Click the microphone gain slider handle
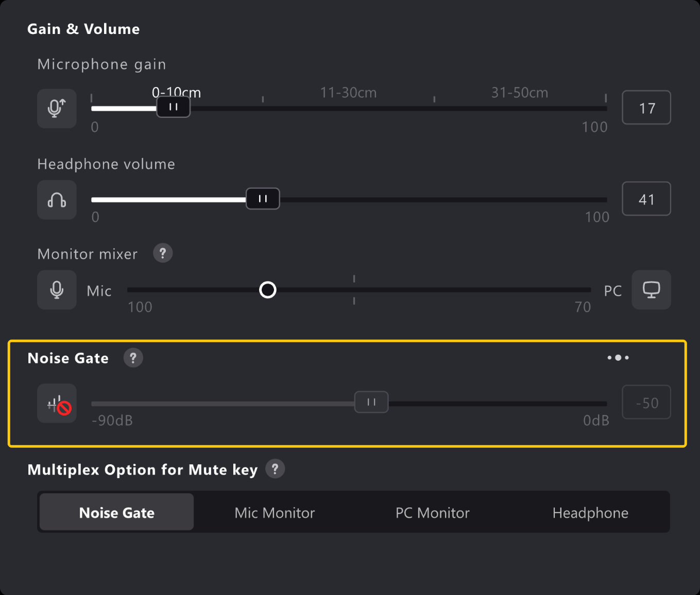The image size is (700, 595). click(x=174, y=107)
